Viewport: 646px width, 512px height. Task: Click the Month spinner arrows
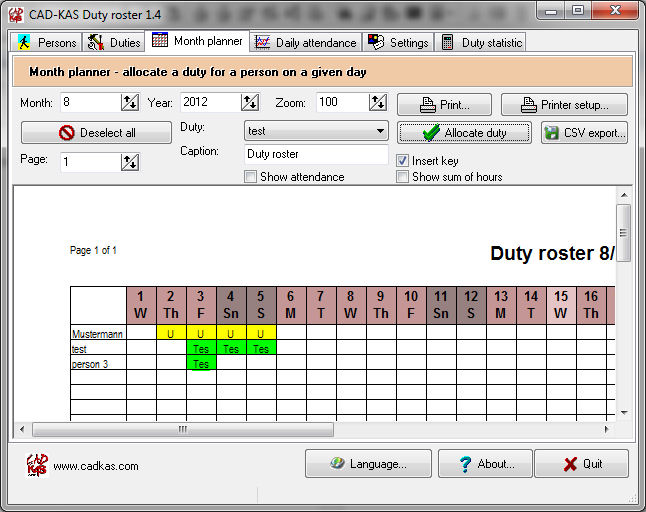130,102
